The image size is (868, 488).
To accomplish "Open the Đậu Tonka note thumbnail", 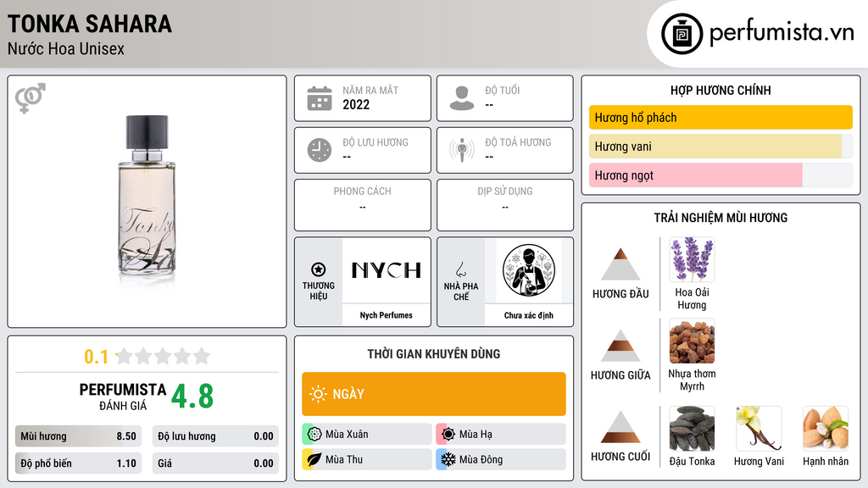I will (x=692, y=429).
